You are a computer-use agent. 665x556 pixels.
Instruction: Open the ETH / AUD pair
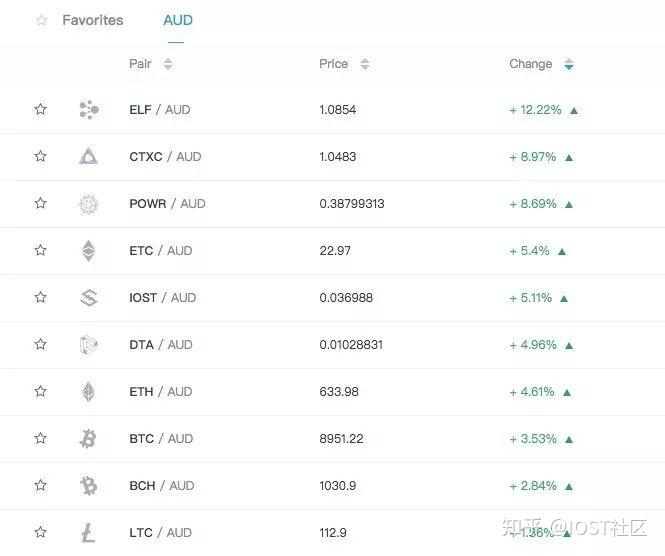(x=161, y=392)
